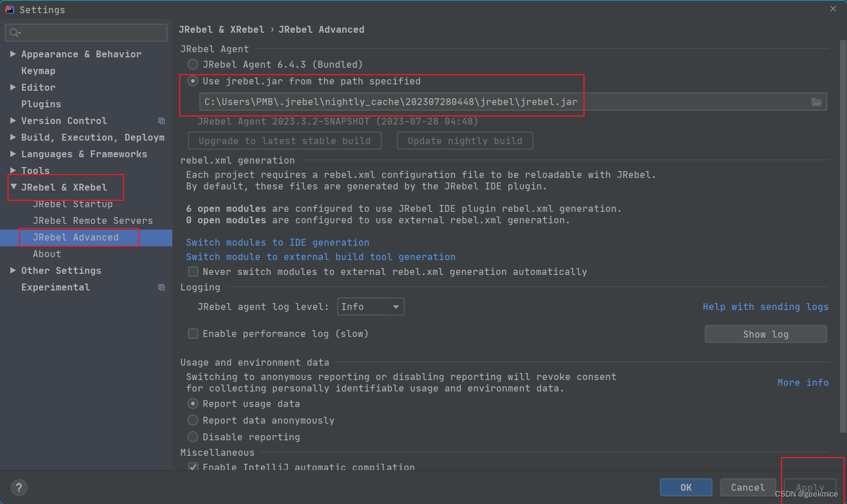
Task: Click the vertical scrollbar of settings panel
Action: pyautogui.click(x=843, y=235)
